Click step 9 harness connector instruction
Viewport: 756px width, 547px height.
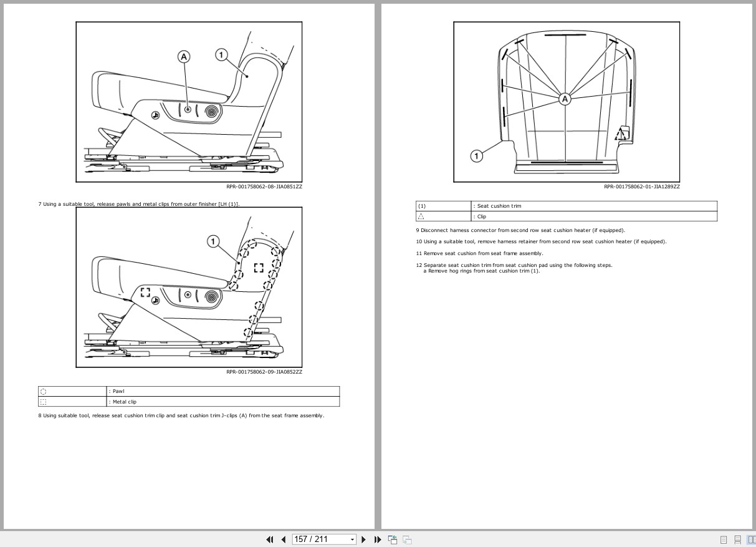(x=520, y=230)
